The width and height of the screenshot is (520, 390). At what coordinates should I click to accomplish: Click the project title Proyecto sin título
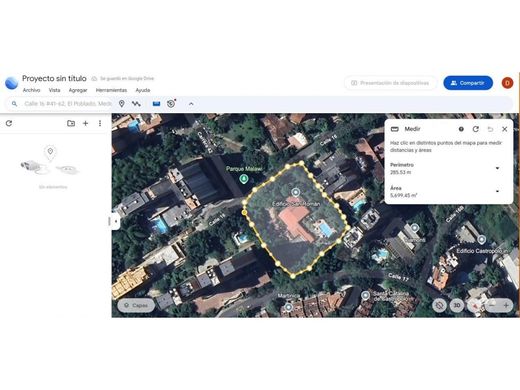(54, 79)
